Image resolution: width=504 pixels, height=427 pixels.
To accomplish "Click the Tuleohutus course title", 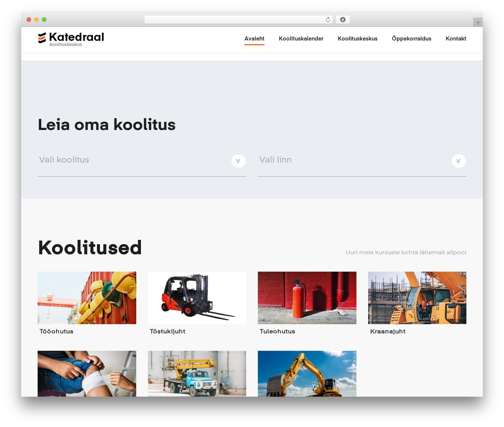I will pos(277,331).
